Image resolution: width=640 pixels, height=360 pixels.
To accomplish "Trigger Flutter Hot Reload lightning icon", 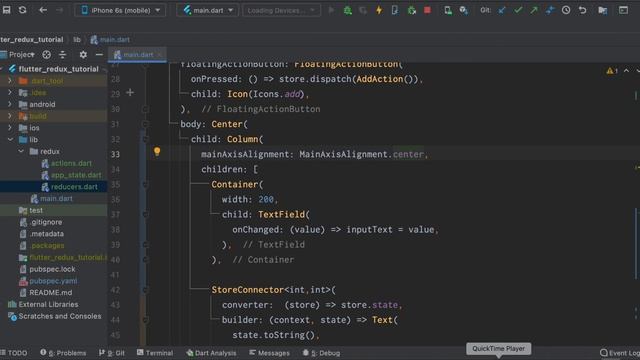I will 379,10.
